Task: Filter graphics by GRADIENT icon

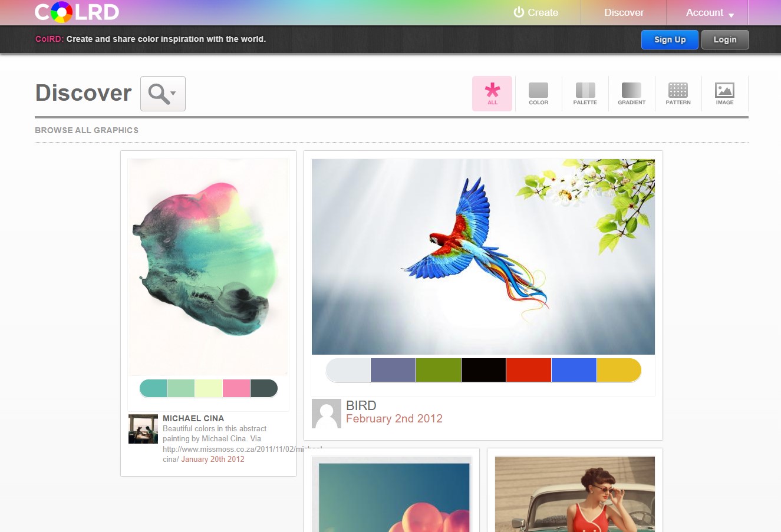Action: point(631,93)
